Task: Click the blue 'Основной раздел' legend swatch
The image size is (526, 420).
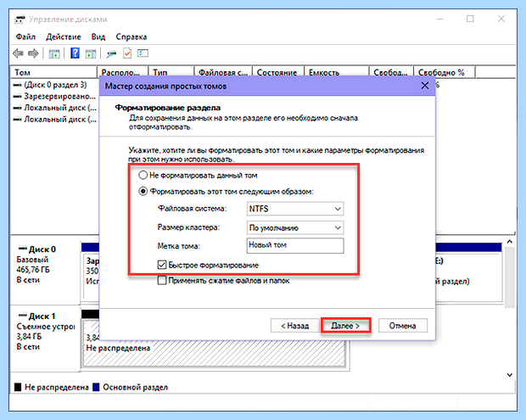Action: (x=96, y=387)
